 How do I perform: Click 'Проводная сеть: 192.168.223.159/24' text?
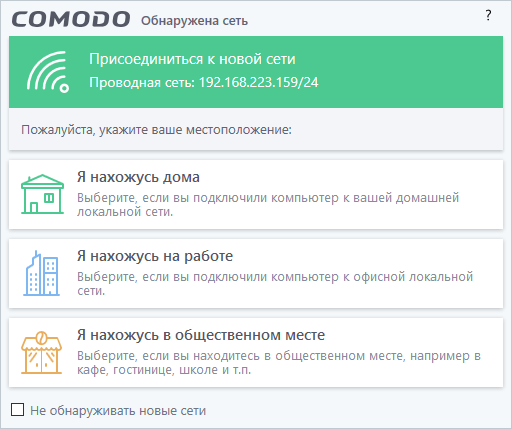204,82
